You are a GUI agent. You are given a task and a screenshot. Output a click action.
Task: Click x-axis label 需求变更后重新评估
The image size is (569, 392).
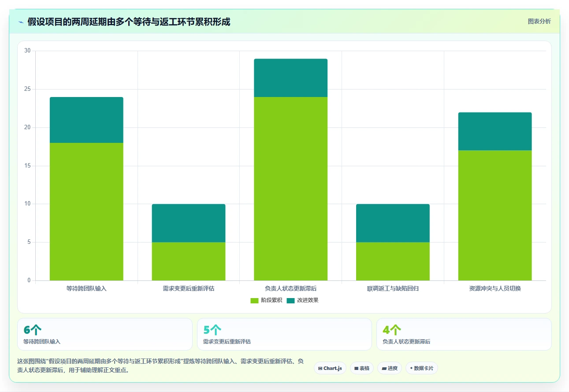point(189,289)
